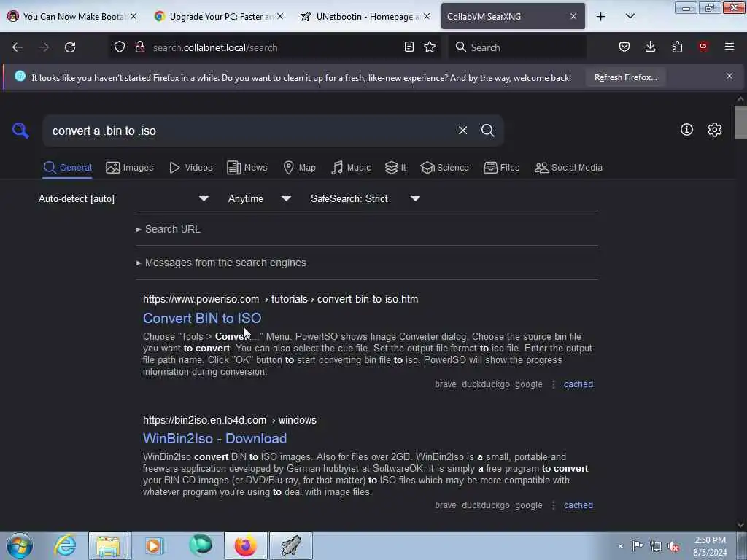Select the Science search category

(x=444, y=168)
